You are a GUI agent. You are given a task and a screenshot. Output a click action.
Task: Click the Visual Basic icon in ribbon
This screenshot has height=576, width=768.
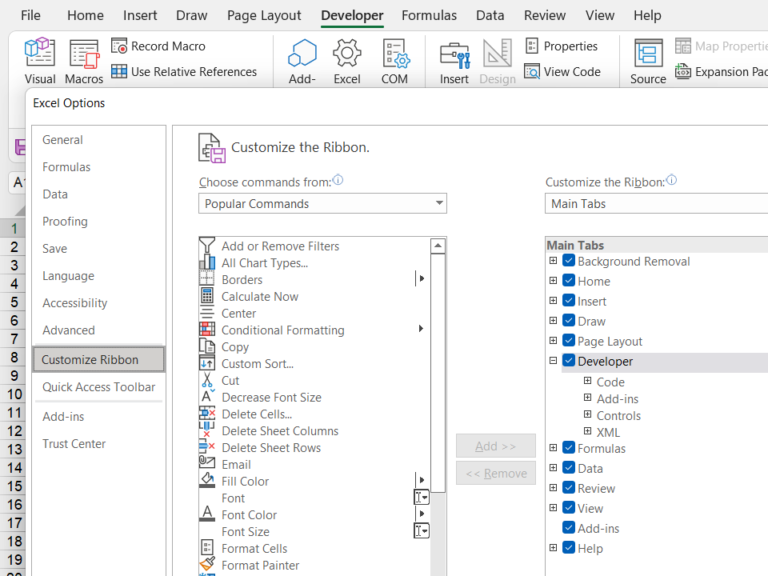click(x=40, y=54)
